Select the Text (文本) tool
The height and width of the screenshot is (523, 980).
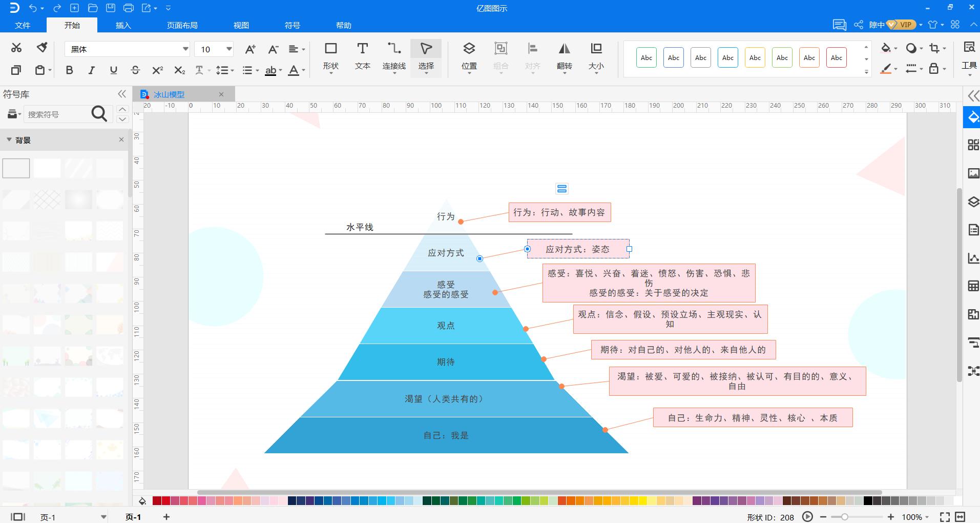click(x=362, y=55)
